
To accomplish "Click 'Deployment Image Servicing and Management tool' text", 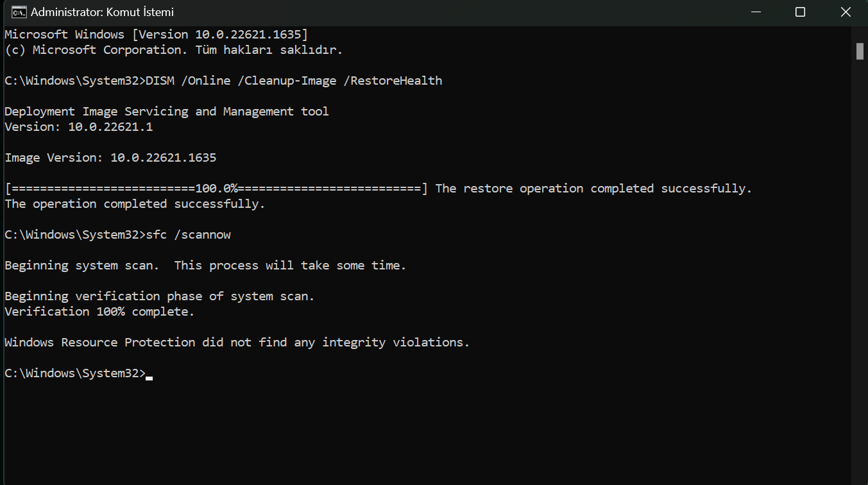I will [166, 112].
